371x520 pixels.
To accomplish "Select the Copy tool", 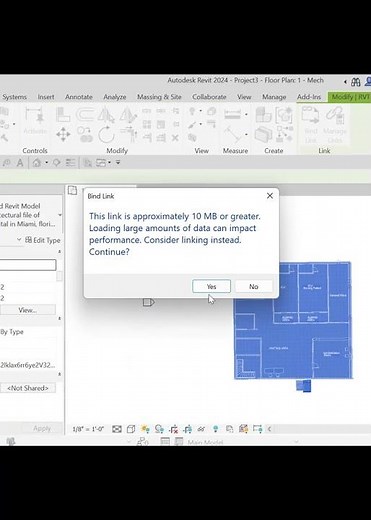I will pyautogui.click(x=85, y=135).
